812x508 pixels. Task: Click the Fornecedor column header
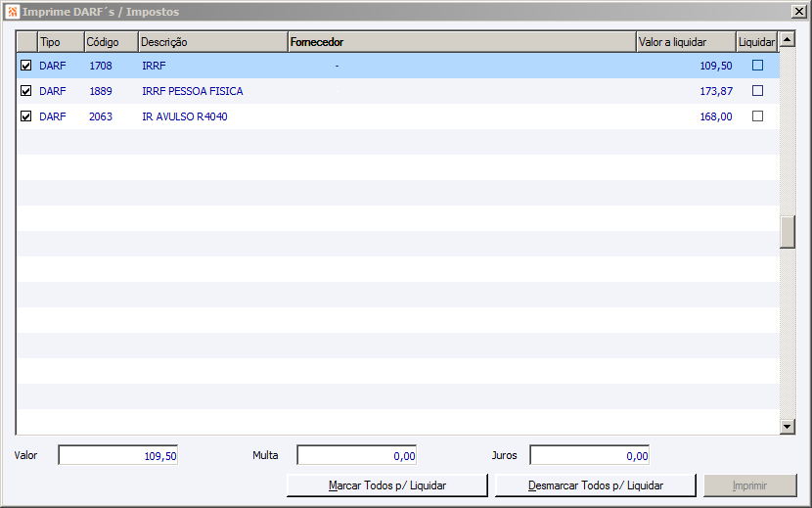coord(462,42)
